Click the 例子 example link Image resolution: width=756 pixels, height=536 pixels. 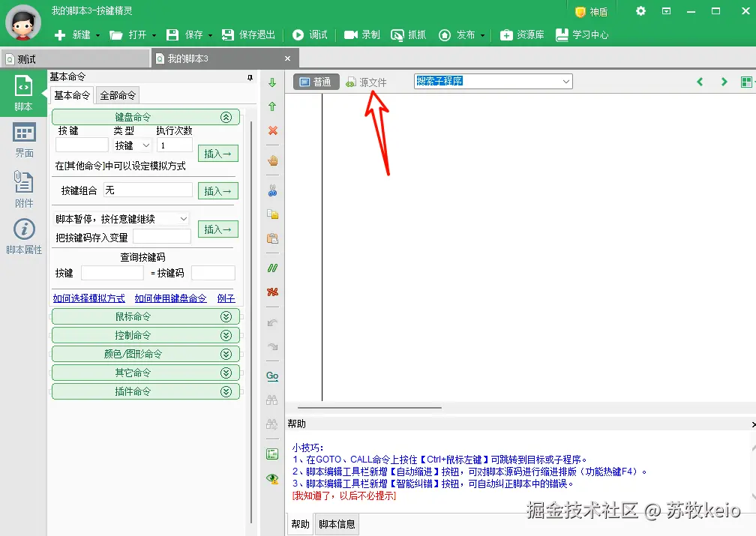pos(226,298)
